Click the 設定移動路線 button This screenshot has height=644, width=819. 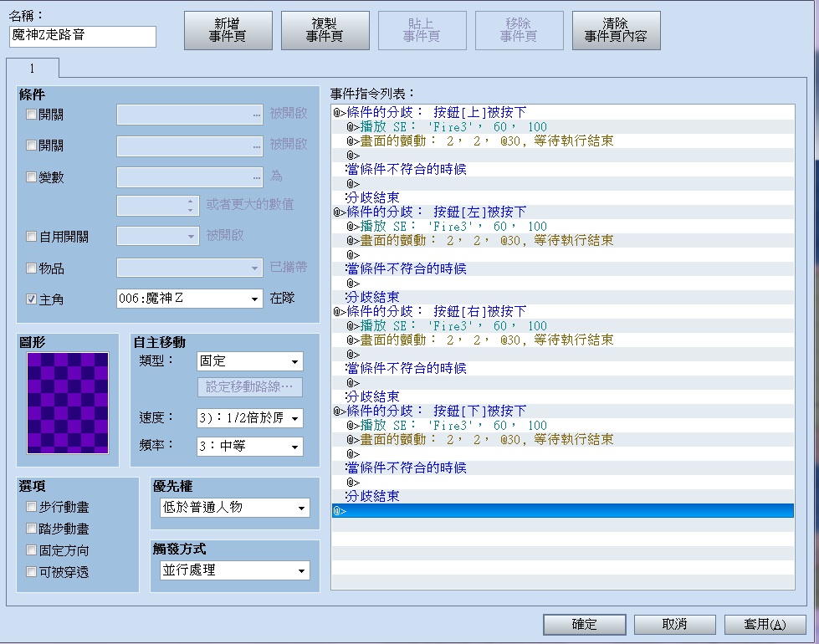tap(249, 387)
